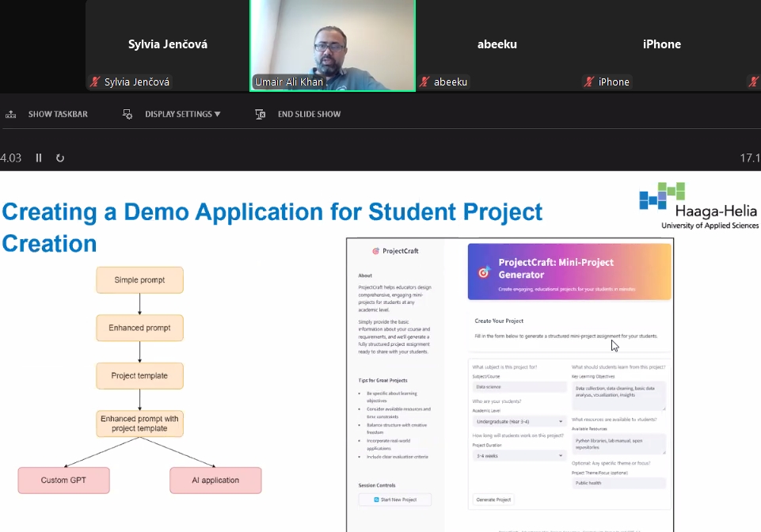Click the Subject/Course field with Data science
The width and height of the screenshot is (761, 532).
pyautogui.click(x=519, y=387)
